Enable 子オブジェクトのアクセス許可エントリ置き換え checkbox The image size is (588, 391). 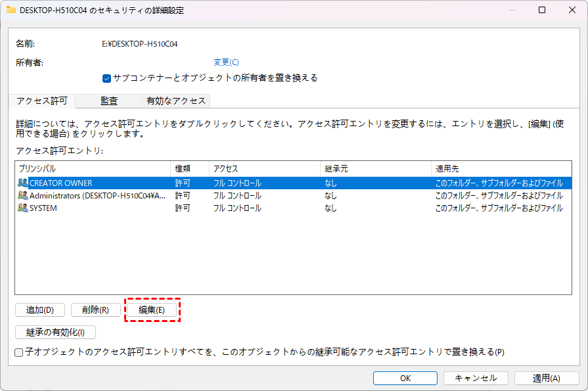click(x=19, y=352)
